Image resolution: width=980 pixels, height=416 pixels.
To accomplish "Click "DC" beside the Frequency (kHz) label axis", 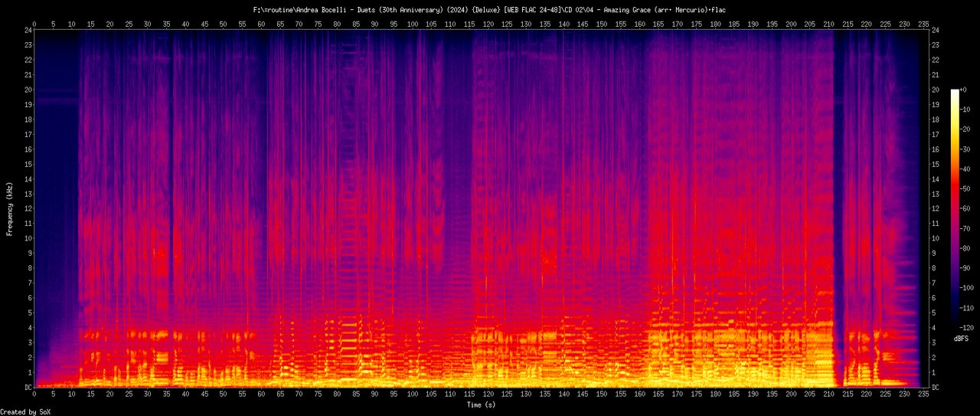I will pyautogui.click(x=28, y=388).
